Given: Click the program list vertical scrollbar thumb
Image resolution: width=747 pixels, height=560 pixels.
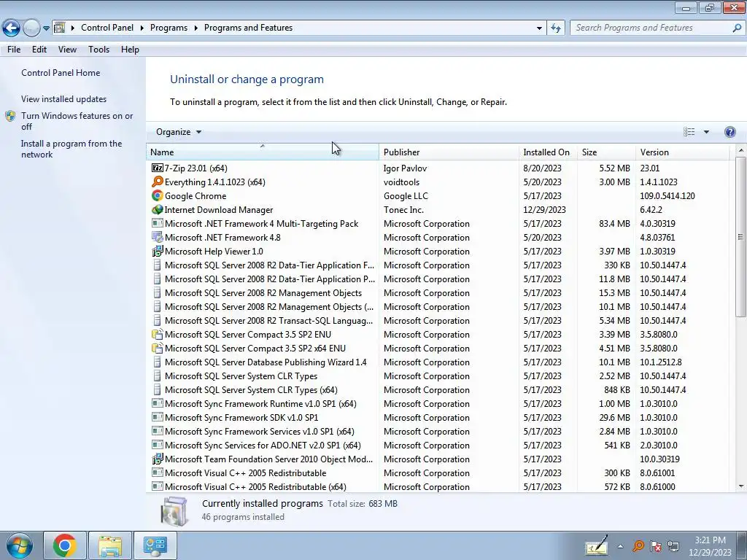Looking at the screenshot, I should (x=740, y=237).
